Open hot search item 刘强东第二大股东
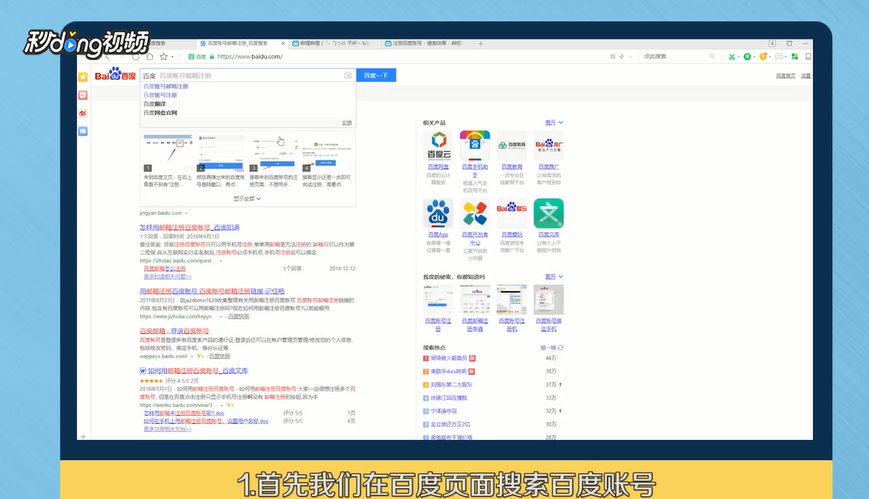The image size is (869, 499). coord(451,385)
